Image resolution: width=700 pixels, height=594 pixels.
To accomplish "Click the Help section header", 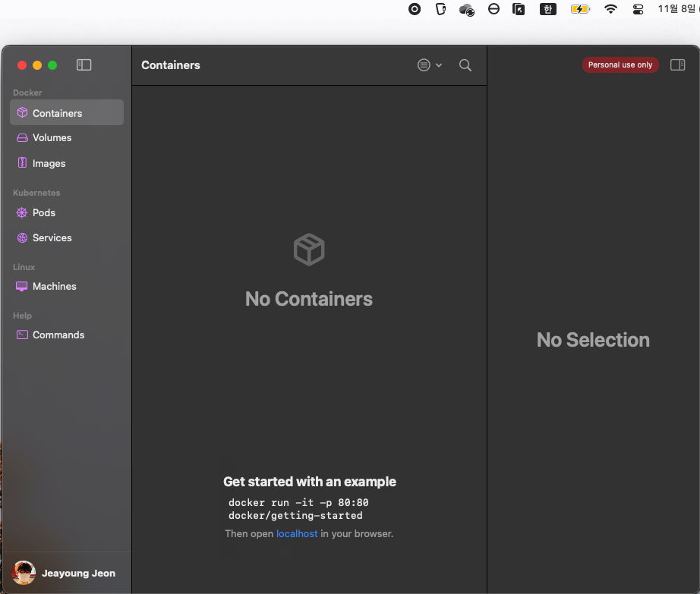I will 22,316.
